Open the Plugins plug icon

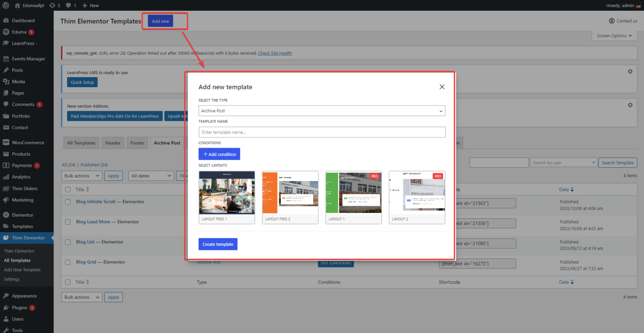[x=7, y=307]
